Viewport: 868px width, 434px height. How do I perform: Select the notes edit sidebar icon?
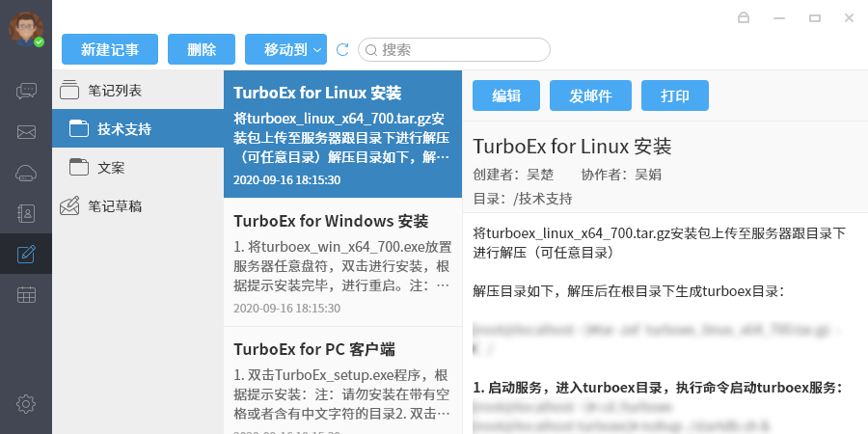(x=26, y=255)
